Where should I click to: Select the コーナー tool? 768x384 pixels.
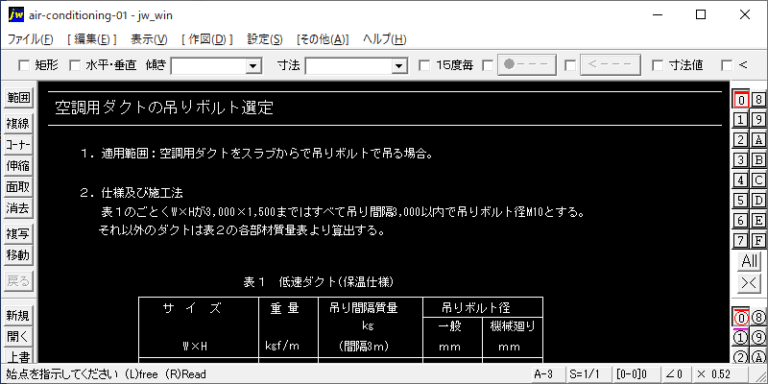point(18,145)
